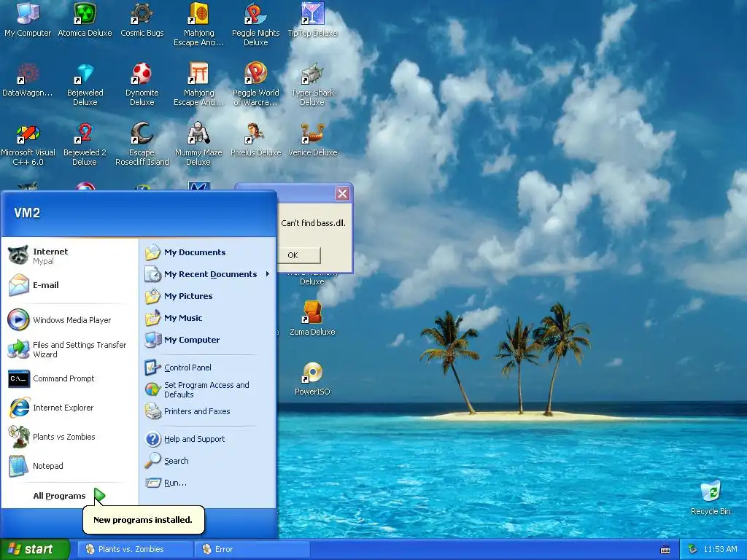The image size is (747, 560).
Task: Switch to Error taskbar button
Action: [252, 549]
